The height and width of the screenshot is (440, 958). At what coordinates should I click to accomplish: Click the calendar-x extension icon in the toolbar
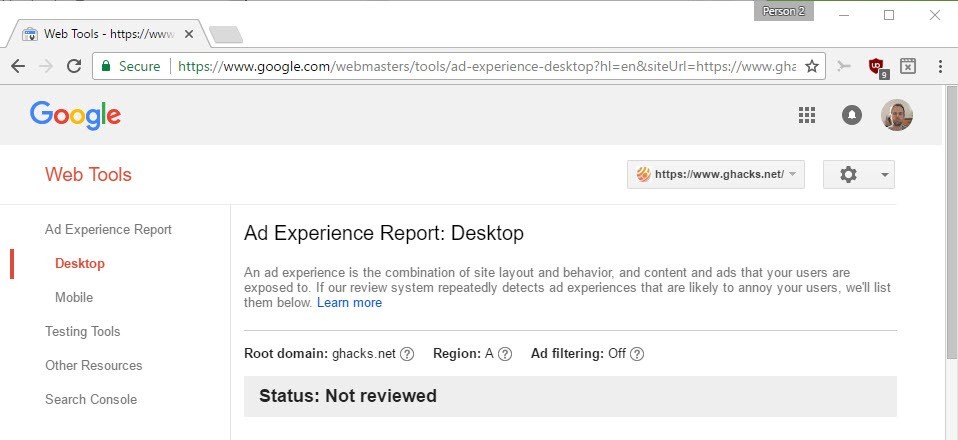[908, 66]
